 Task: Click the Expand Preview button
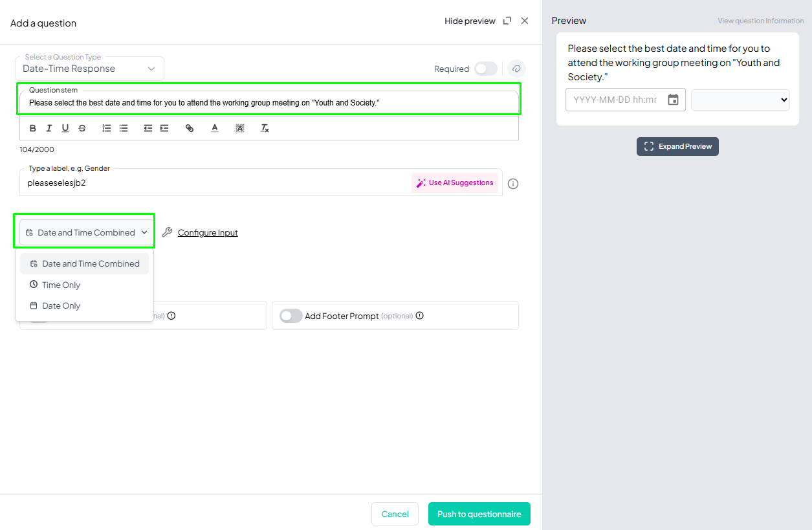pyautogui.click(x=677, y=146)
